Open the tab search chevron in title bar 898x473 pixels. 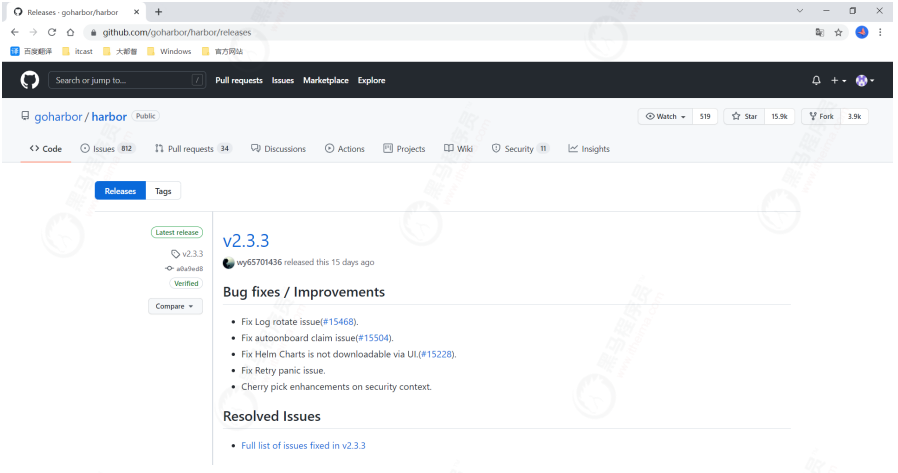point(799,11)
